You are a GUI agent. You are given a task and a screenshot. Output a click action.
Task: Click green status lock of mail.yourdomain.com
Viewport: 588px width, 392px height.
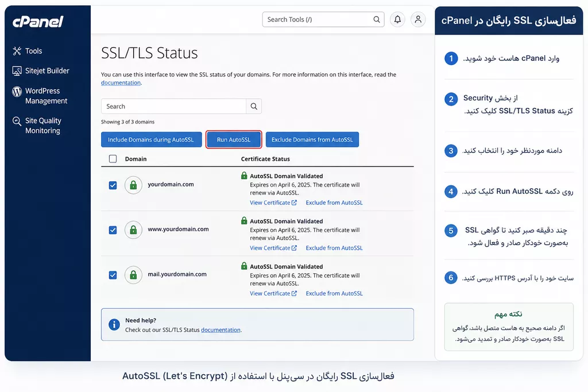(x=244, y=266)
